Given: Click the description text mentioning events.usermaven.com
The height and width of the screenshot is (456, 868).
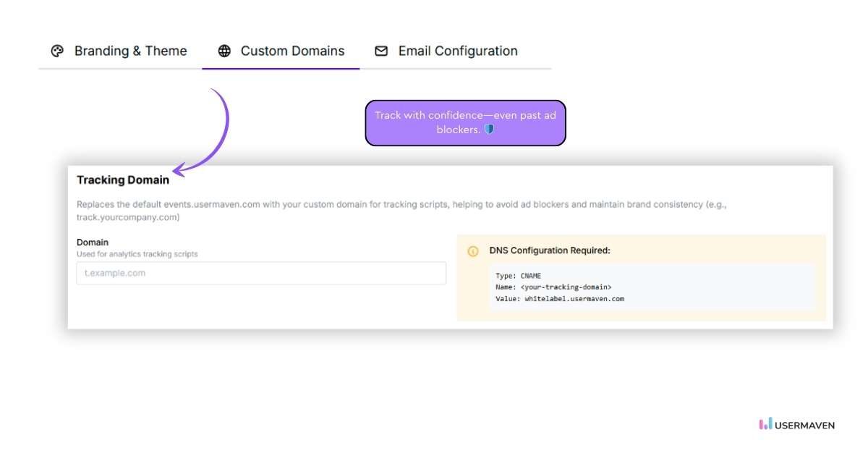Looking at the screenshot, I should click(x=402, y=211).
